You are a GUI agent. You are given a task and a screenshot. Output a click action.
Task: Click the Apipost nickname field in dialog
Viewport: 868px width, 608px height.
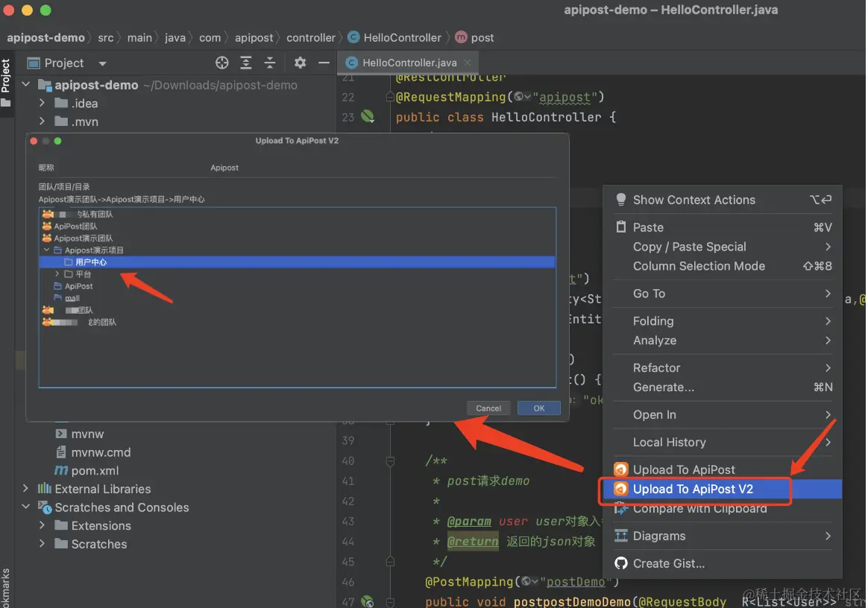pyautogui.click(x=224, y=168)
